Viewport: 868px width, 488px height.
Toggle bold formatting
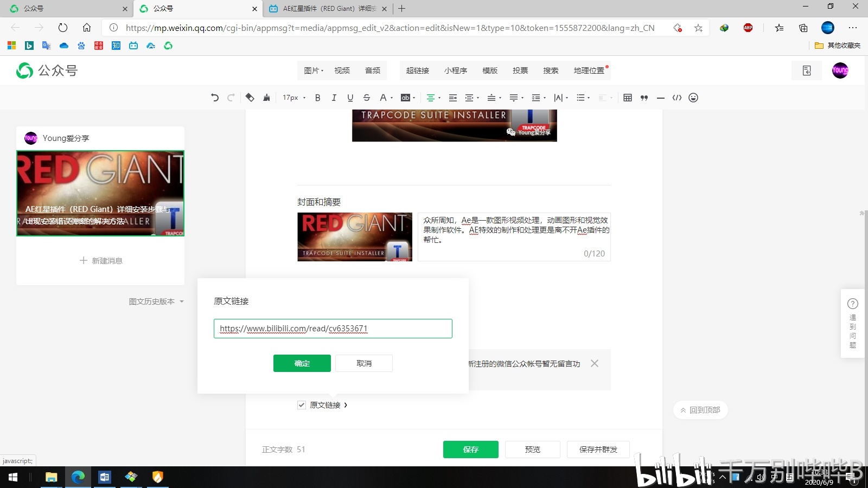point(318,98)
